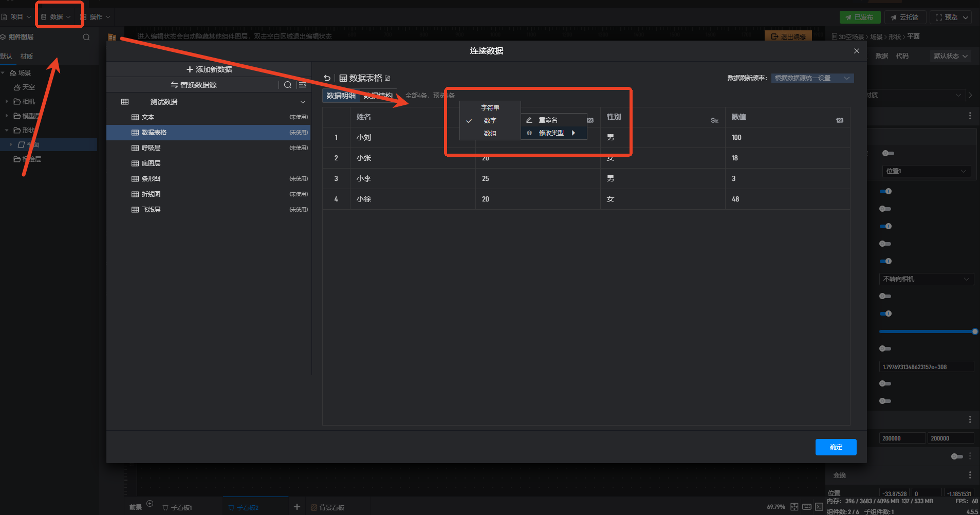This screenshot has height=515, width=980.
Task: Open the 不转向相机 dropdown
Action: pos(927,279)
